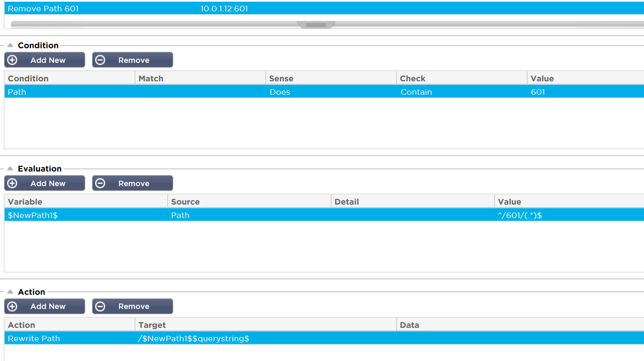Edit the action target /$NewPath1$$querystring$

point(194,338)
